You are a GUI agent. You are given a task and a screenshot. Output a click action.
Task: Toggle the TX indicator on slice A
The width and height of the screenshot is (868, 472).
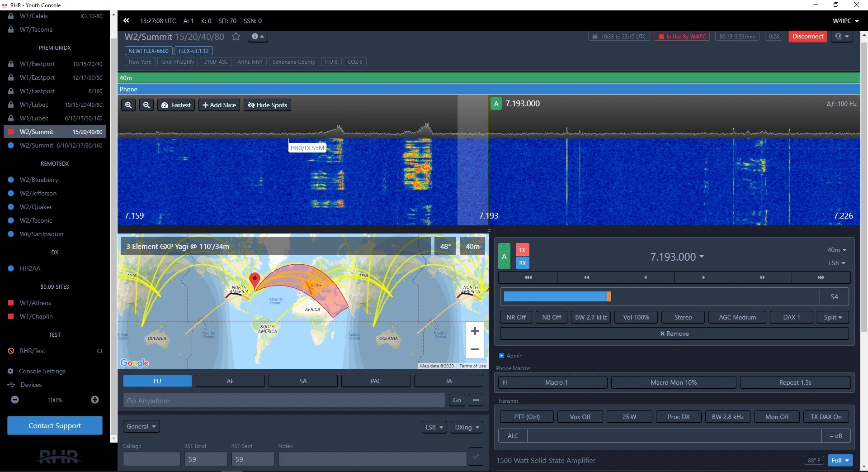522,250
